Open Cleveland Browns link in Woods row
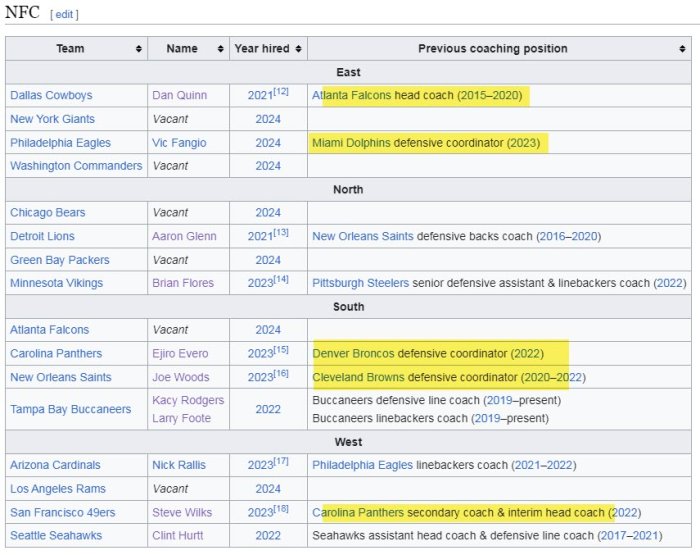Screen dimensions: 700x555 click(358, 377)
